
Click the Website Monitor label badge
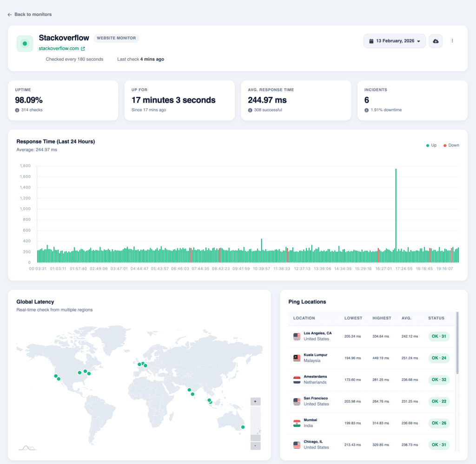point(116,38)
